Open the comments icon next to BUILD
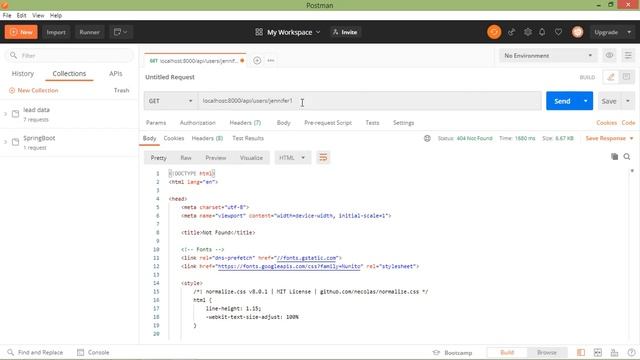 pos(626,77)
